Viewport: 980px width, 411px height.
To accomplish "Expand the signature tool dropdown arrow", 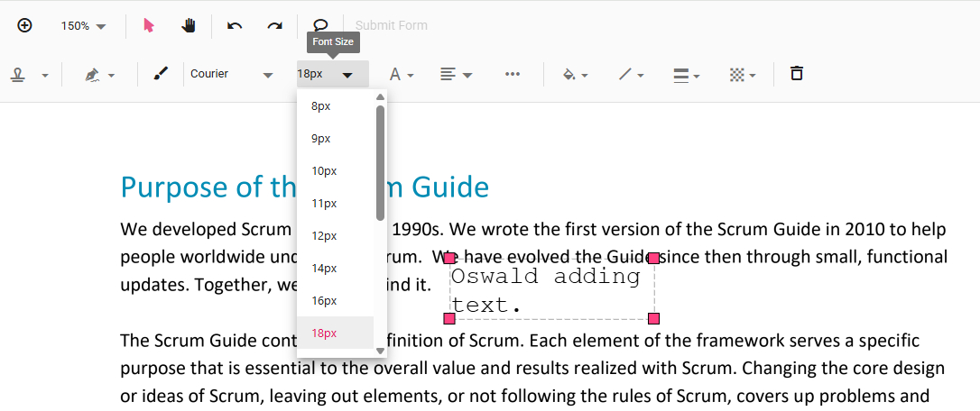I will click(111, 76).
